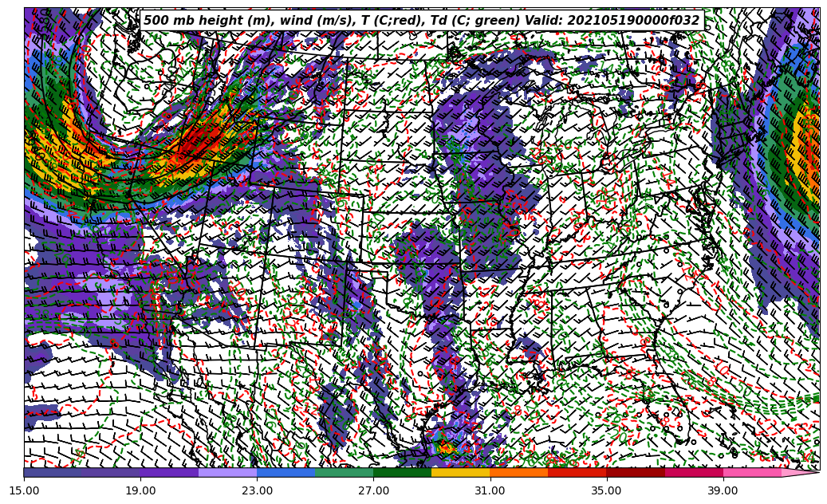The width and height of the screenshot is (827, 504).
Task: Click the yellow segment of the colorbar
Action: [x=460, y=472]
